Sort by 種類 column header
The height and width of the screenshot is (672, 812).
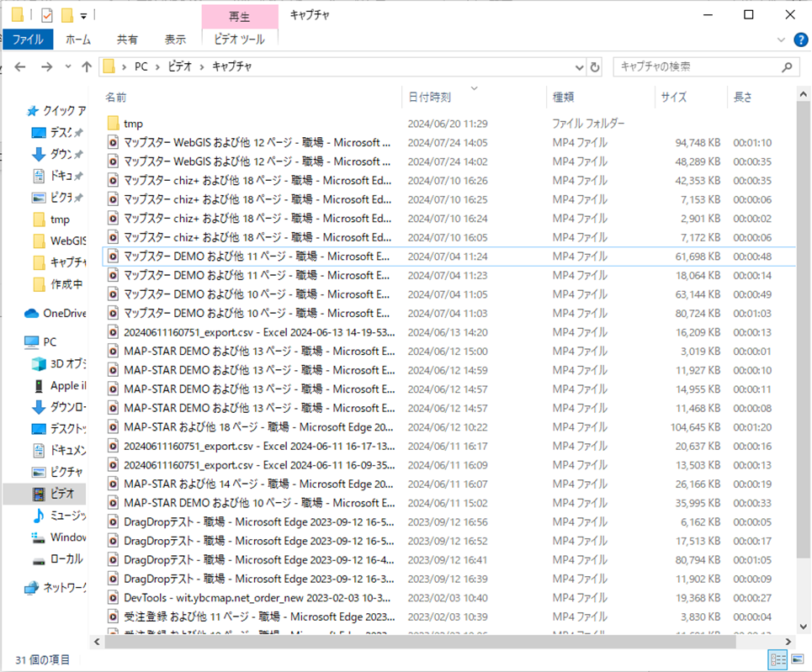pyautogui.click(x=564, y=97)
